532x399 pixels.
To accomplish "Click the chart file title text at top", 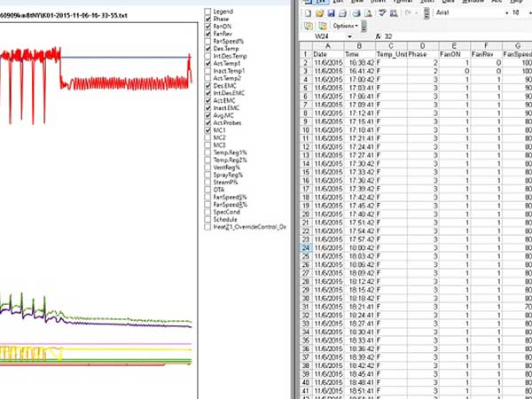I will pos(64,16).
